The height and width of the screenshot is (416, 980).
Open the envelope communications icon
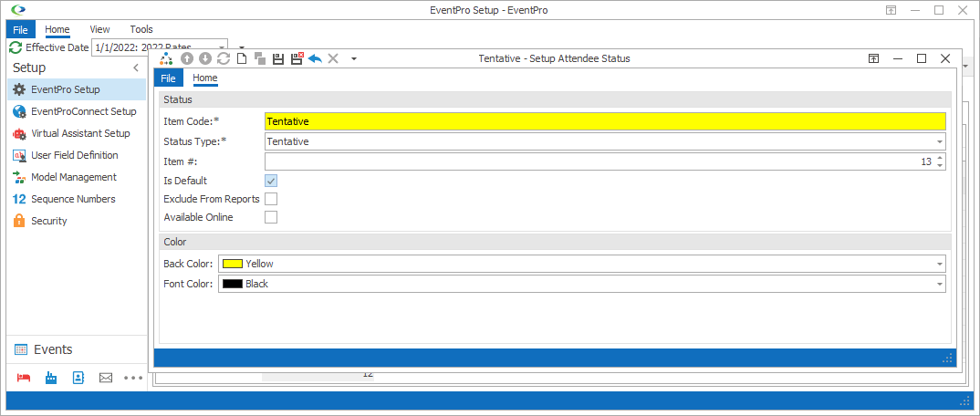[106, 378]
